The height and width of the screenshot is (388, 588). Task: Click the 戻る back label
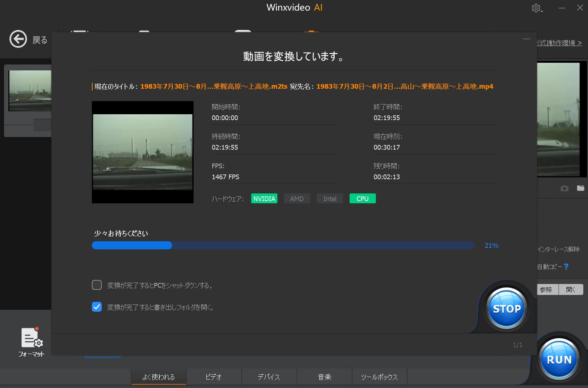40,40
